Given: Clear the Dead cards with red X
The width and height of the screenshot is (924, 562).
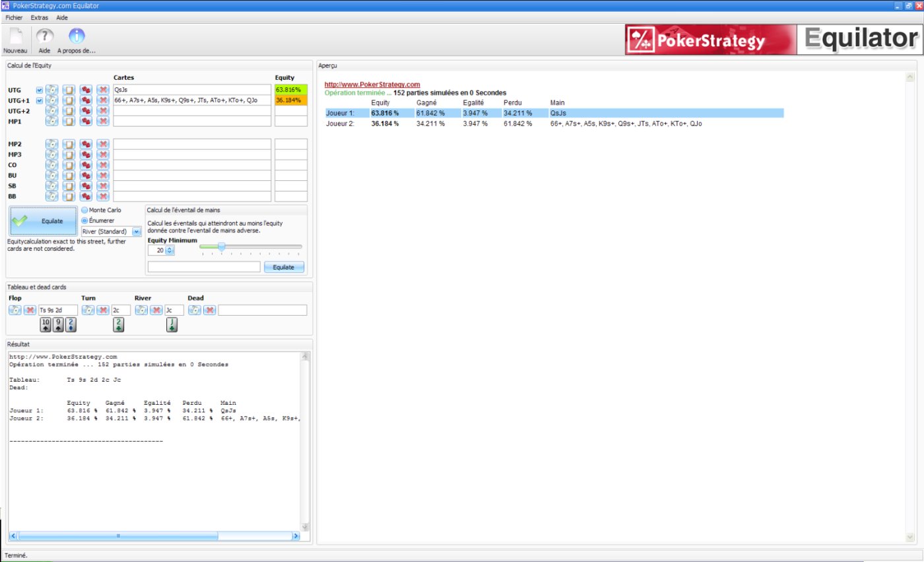Looking at the screenshot, I should [210, 310].
